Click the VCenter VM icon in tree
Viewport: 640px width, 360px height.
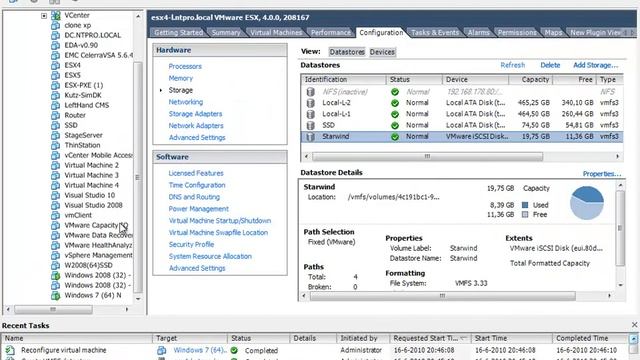click(x=56, y=16)
